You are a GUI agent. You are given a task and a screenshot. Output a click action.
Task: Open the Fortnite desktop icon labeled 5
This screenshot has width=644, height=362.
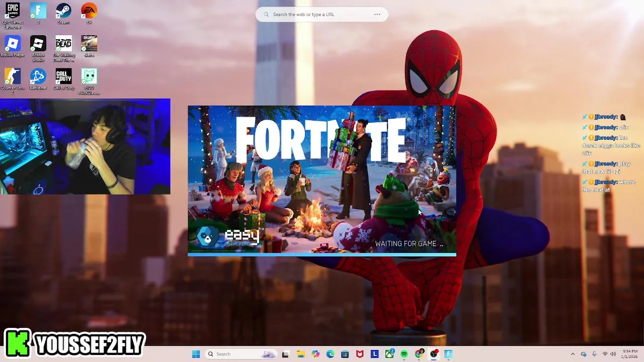38,14
